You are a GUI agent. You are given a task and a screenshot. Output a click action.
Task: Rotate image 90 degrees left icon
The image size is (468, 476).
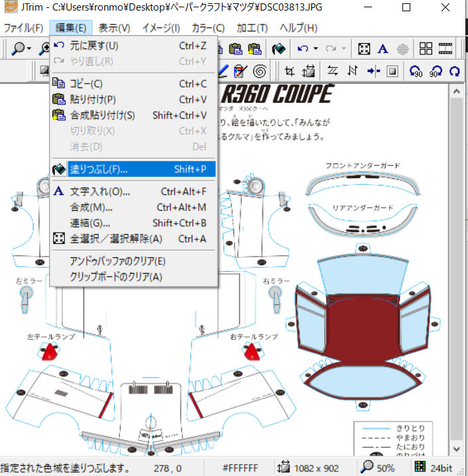coord(416,72)
